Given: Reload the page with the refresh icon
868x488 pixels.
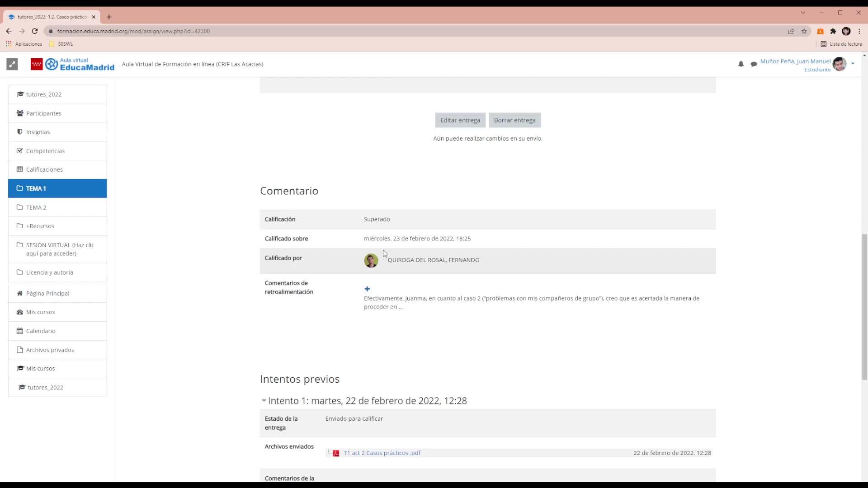Looking at the screenshot, I should tap(35, 31).
